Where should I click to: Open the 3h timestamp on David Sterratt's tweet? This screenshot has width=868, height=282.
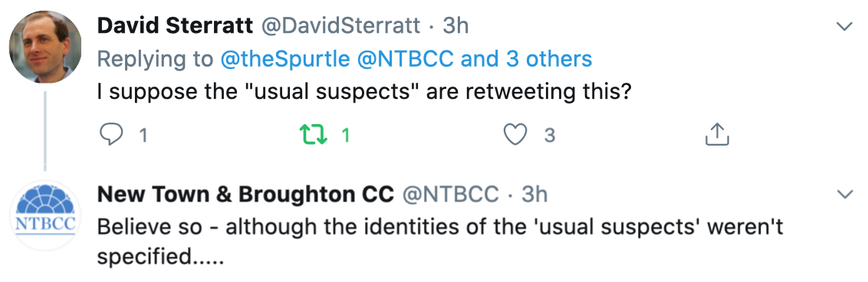point(455,26)
